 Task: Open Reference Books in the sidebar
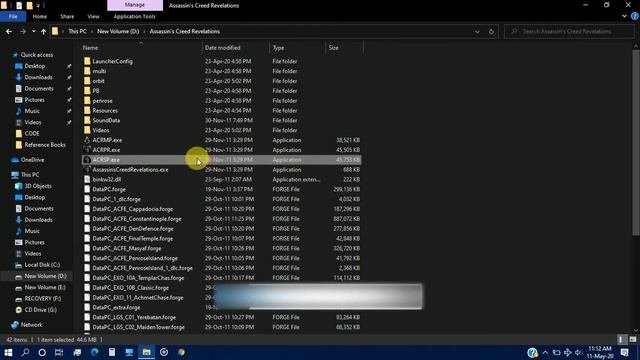point(44,144)
